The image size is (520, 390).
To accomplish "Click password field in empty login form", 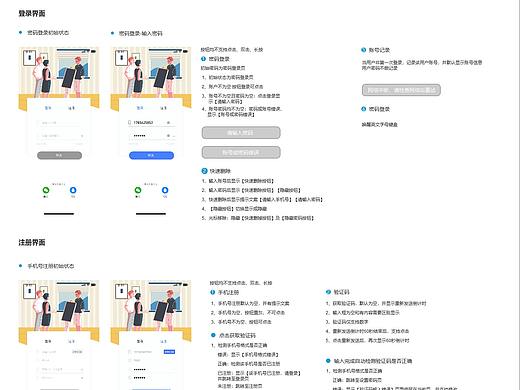I will (x=59, y=136).
